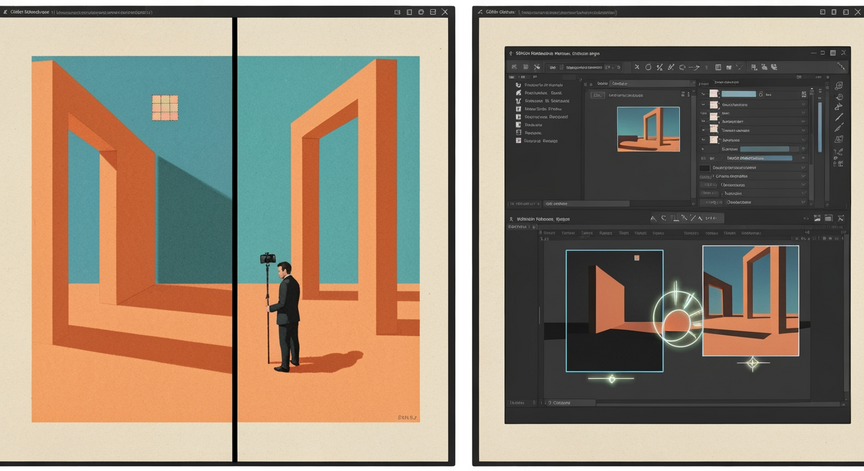Click the crossed-arrows expand icon in lower panel header
Image resolution: width=864 pixels, height=471 pixels.
pos(841,219)
